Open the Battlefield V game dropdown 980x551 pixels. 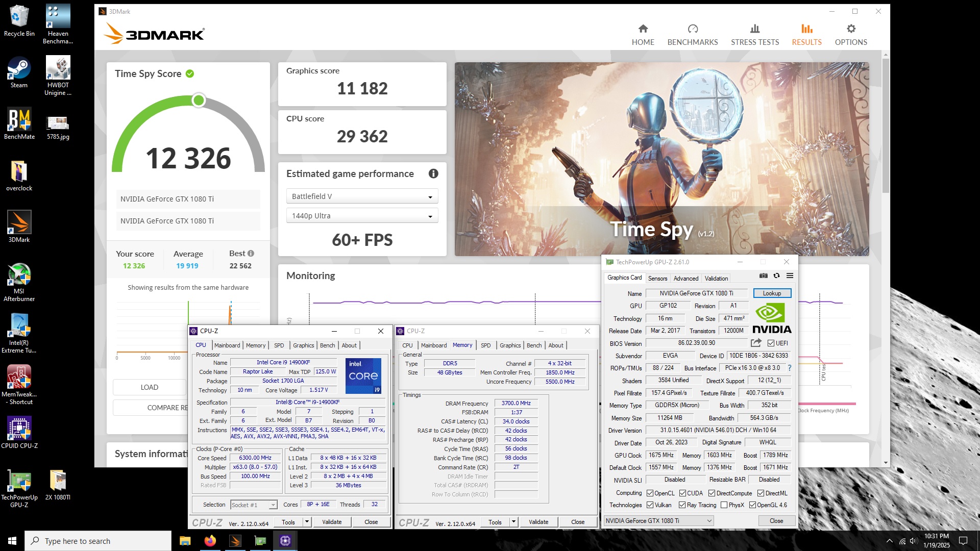[x=362, y=196]
